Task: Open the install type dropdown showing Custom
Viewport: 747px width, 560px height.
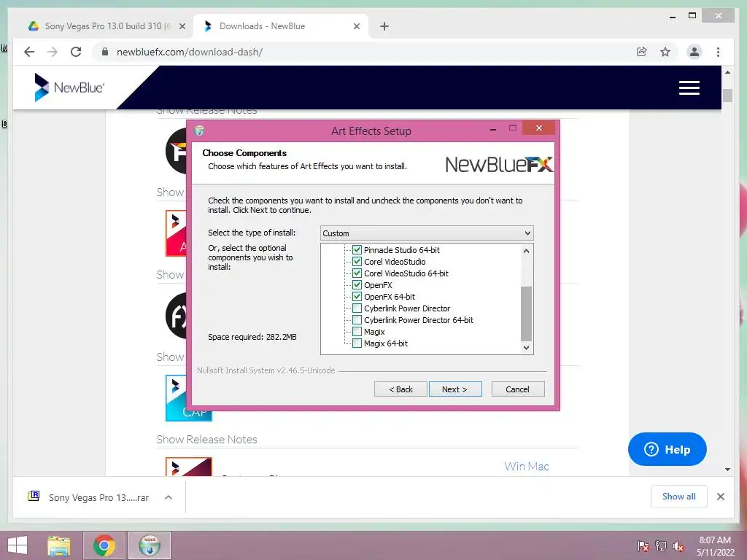Action: tap(427, 233)
